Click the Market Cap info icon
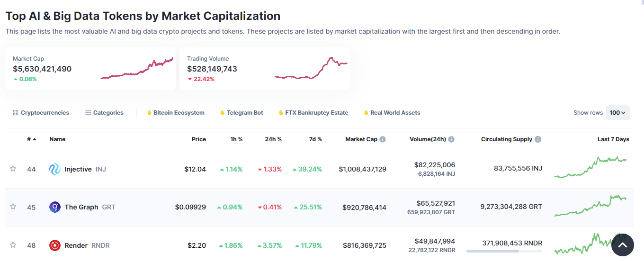 point(383,139)
